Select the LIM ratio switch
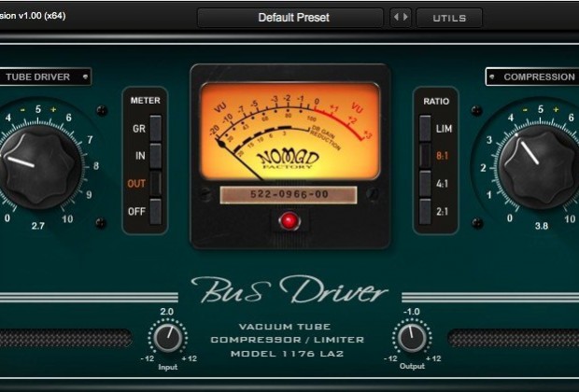 point(425,128)
